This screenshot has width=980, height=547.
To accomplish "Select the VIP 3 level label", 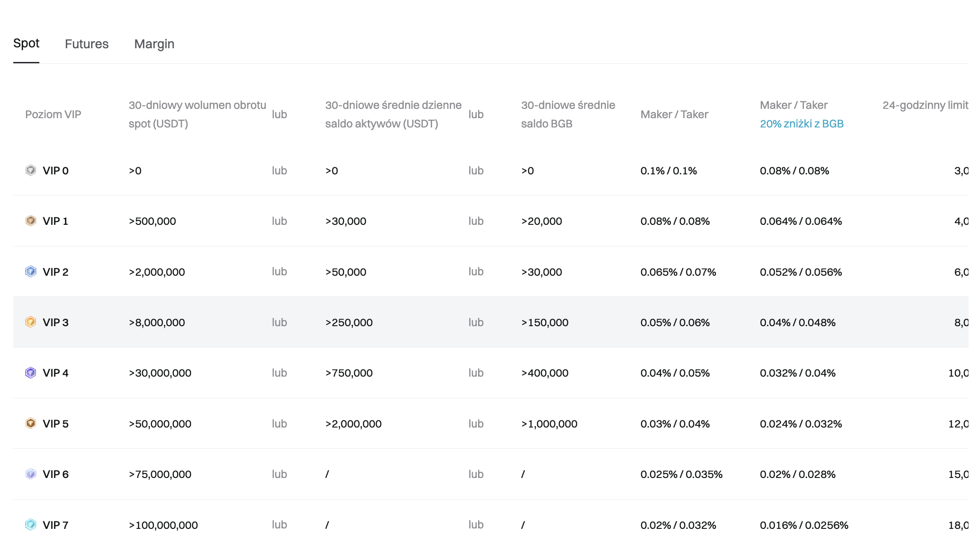I will click(56, 323).
